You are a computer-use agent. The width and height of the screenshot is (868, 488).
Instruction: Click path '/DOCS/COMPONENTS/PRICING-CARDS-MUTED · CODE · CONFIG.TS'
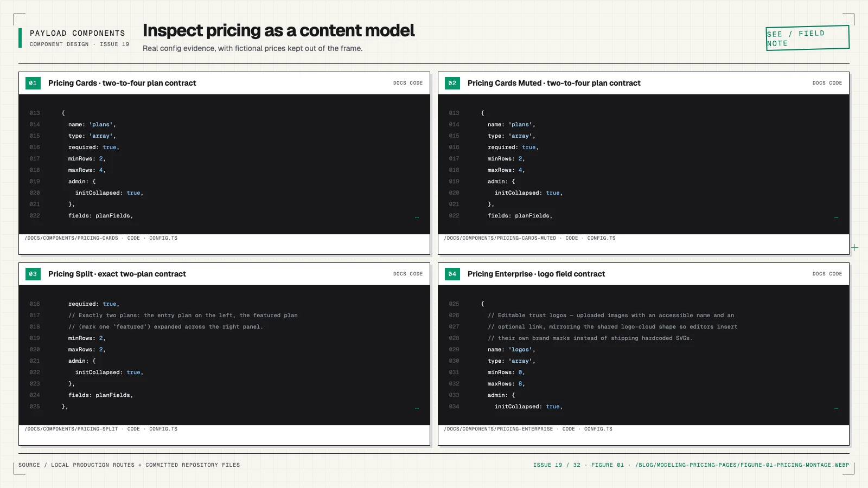point(529,238)
